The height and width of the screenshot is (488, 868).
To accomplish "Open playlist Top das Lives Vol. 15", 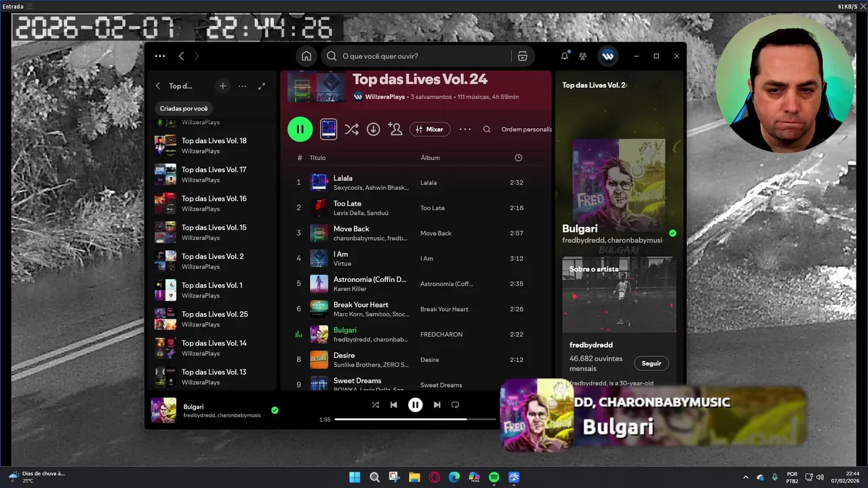I will point(212,232).
